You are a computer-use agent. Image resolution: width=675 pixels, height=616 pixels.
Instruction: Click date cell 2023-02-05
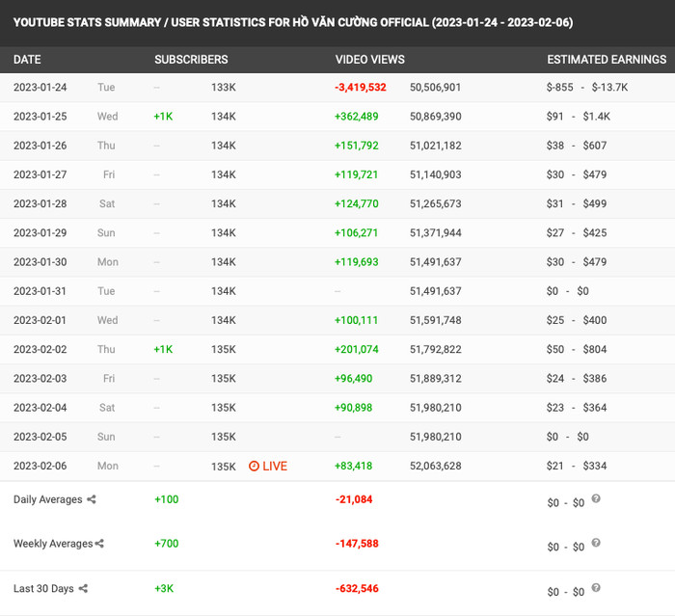pos(40,437)
